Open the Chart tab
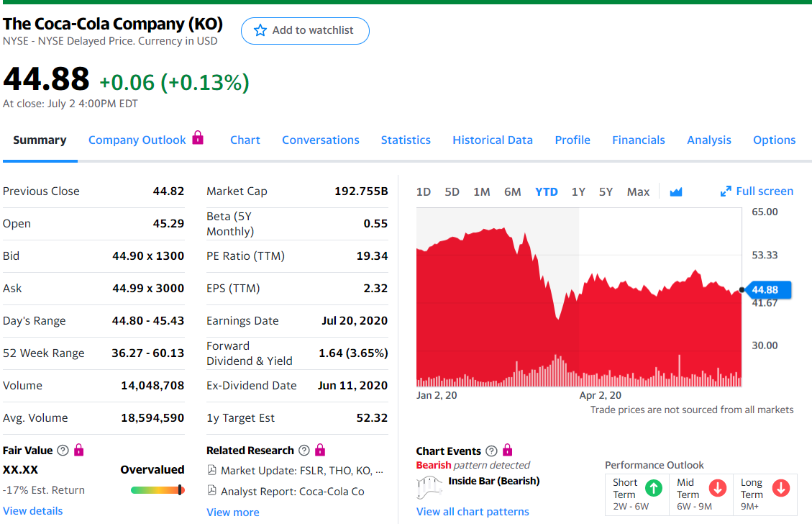The image size is (812, 524). (245, 140)
